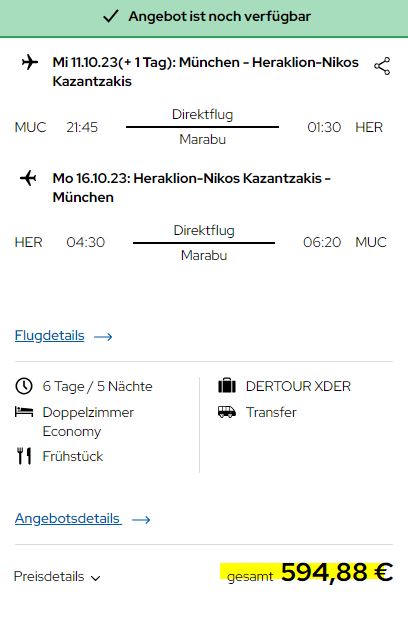This screenshot has height=620, width=408.
Task: Click the total price 594,88 €
Action: coord(337,572)
